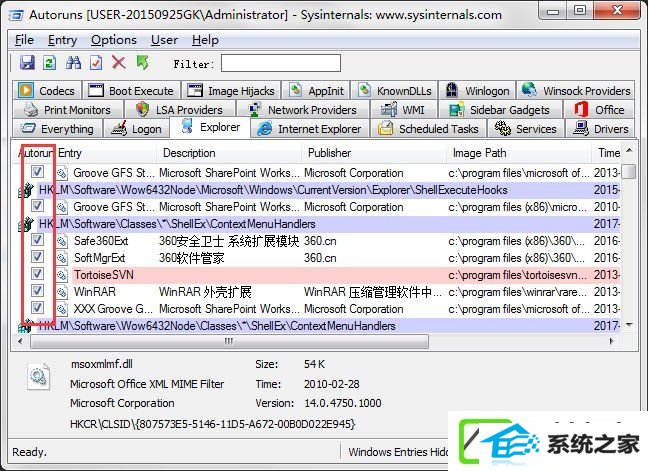648x471 pixels.
Task: Click the green Jump to Entry icon
Action: tap(142, 63)
